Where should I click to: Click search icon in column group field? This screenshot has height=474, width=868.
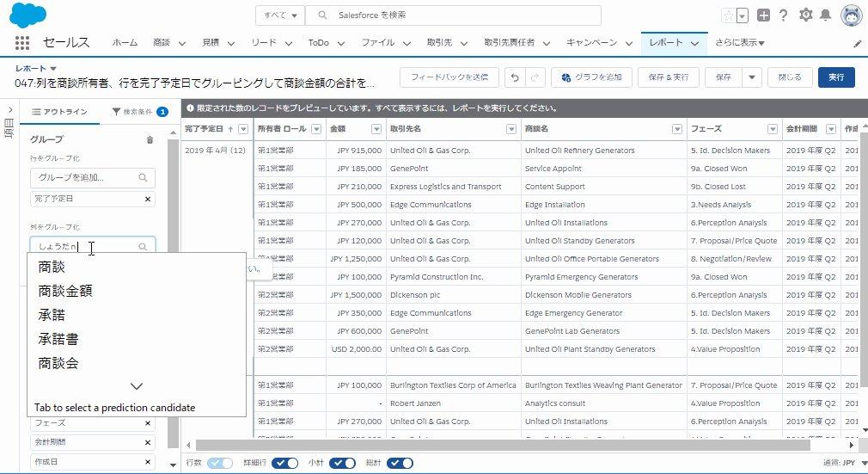pyautogui.click(x=143, y=247)
